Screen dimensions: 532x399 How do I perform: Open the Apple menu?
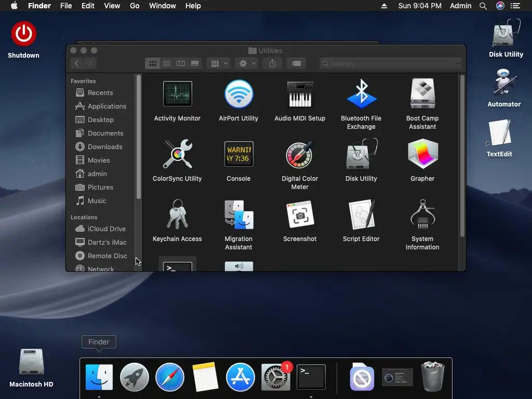[x=14, y=6]
